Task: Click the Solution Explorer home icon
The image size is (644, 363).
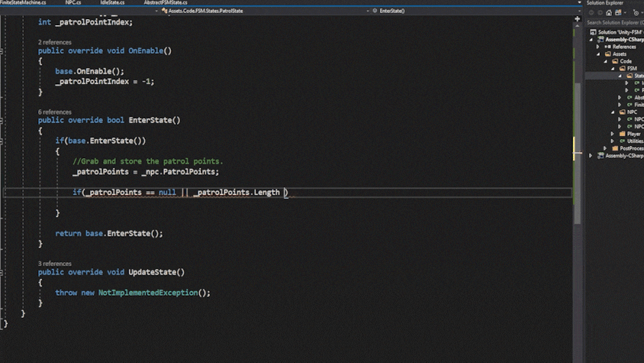Action: coord(609,13)
